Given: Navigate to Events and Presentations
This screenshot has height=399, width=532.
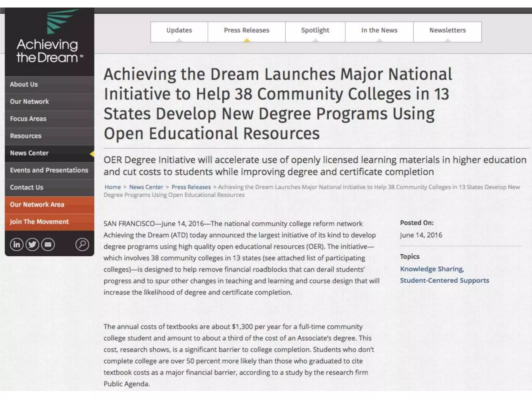Looking at the screenshot, I should click(x=49, y=170).
